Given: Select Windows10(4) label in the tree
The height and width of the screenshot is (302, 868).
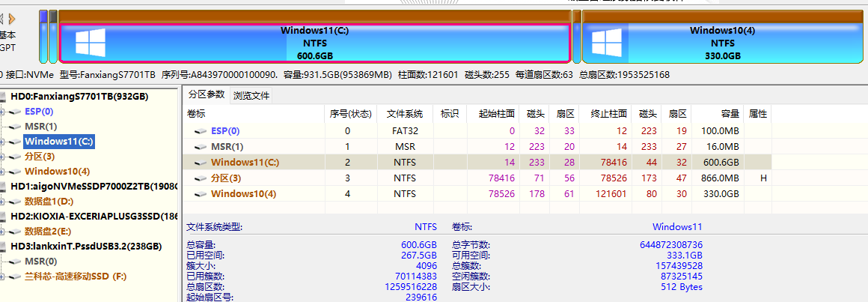Looking at the screenshot, I should (x=57, y=171).
